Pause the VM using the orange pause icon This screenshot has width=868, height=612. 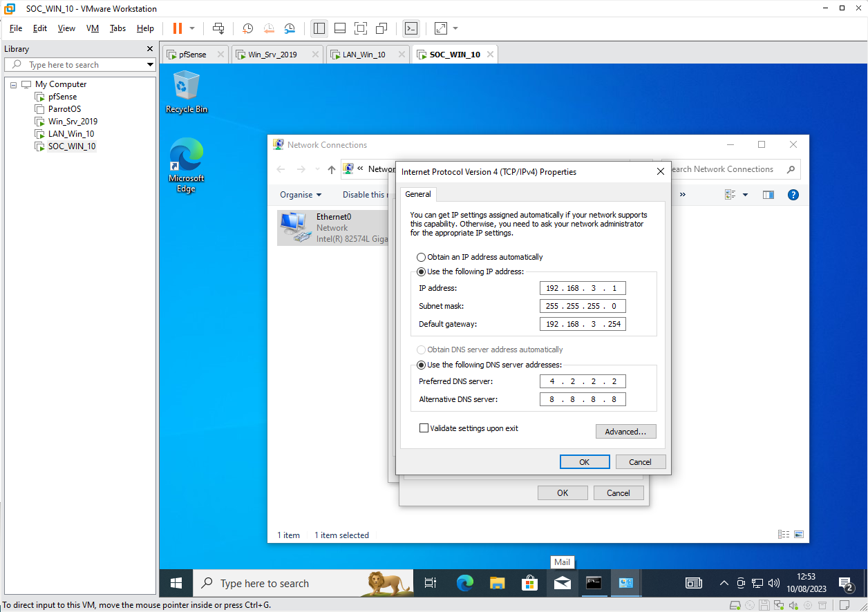178,28
